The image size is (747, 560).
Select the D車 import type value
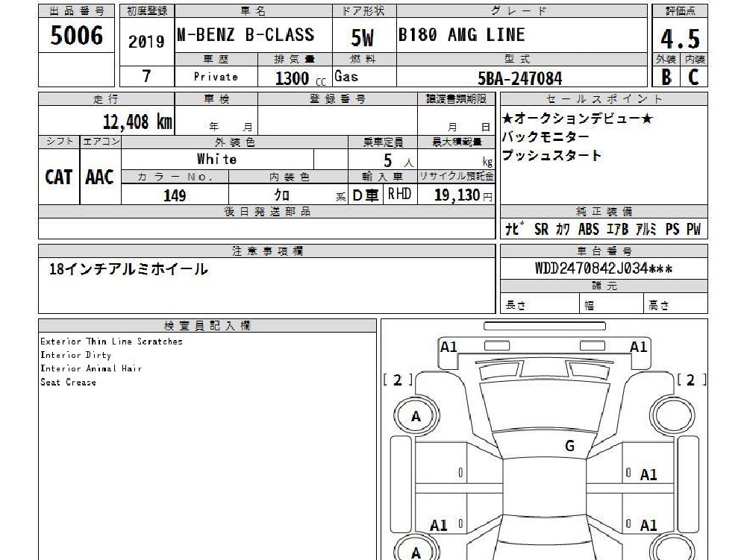coord(366,195)
